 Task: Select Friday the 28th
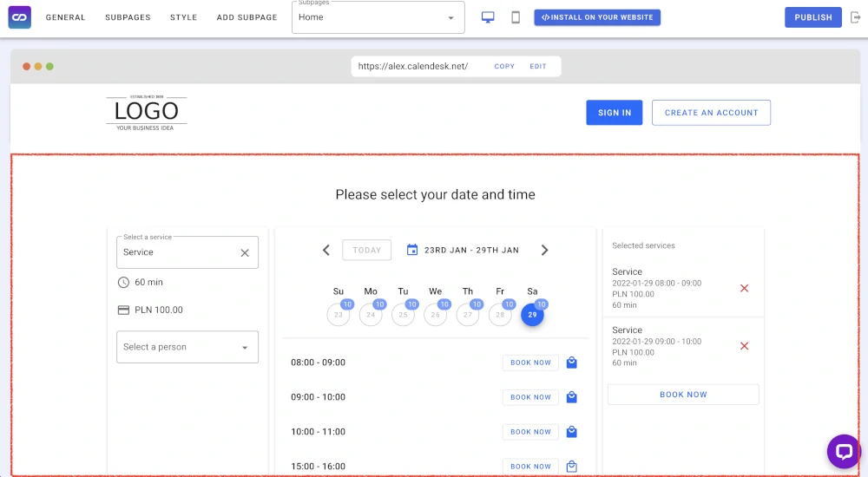tap(500, 314)
